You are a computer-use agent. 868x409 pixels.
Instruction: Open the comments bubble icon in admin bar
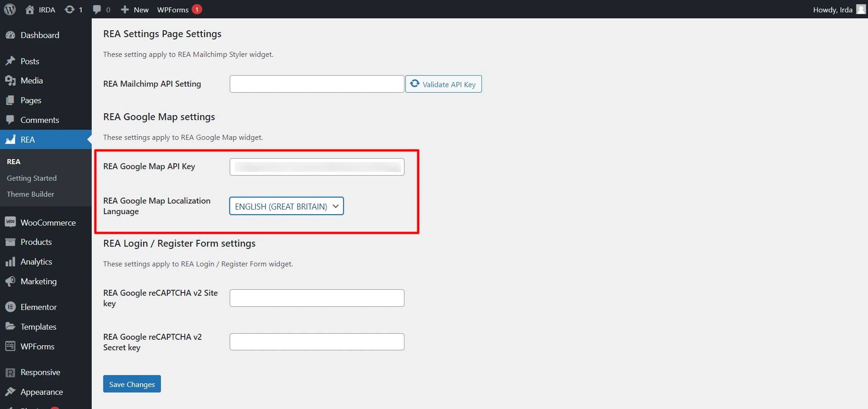tap(97, 10)
